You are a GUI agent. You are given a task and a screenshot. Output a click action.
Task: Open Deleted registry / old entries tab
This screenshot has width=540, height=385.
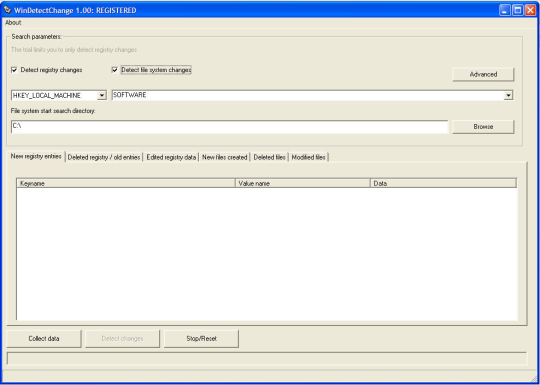pyautogui.click(x=104, y=157)
